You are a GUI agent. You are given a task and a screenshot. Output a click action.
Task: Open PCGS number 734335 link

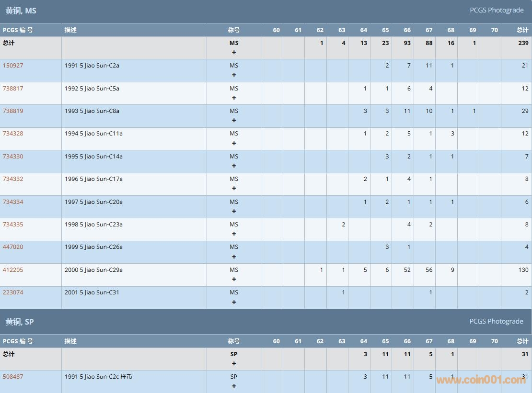[13, 225]
